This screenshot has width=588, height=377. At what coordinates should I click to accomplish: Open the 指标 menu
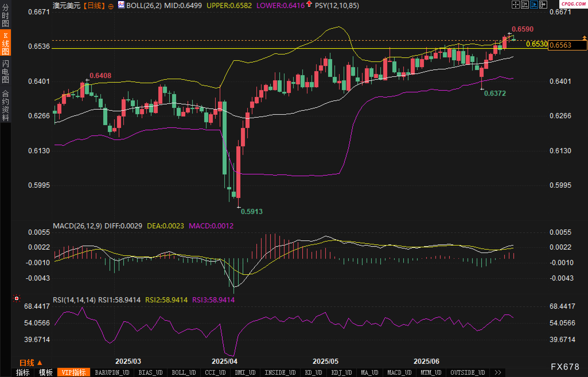tap(23, 372)
